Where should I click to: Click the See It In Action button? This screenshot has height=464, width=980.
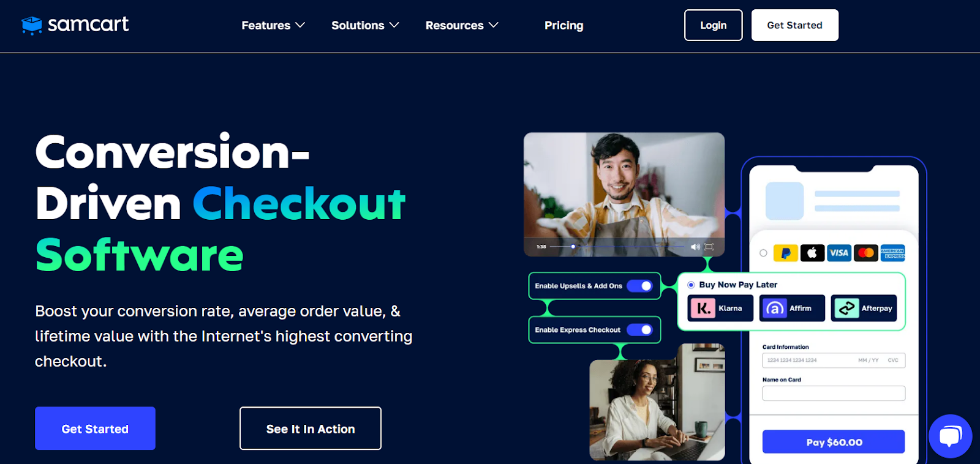click(x=311, y=428)
